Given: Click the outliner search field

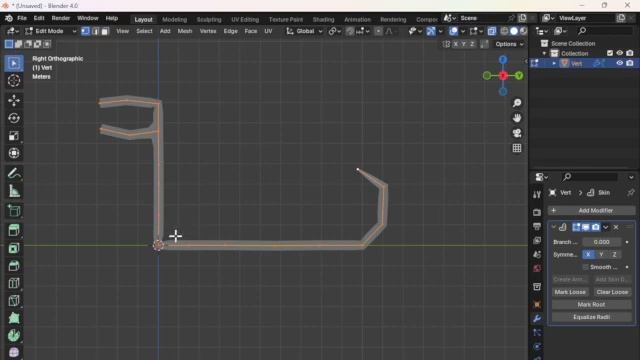Looking at the screenshot, I should (606, 31).
